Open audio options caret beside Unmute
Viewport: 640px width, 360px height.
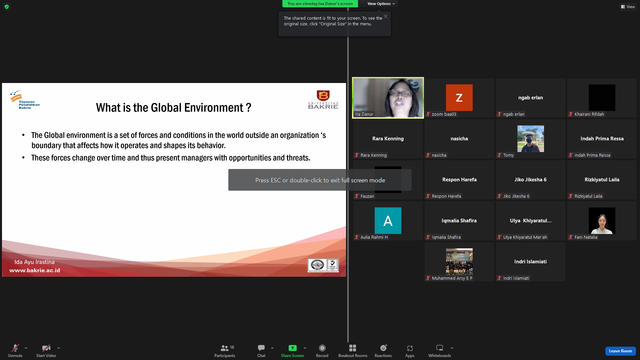(x=26, y=348)
